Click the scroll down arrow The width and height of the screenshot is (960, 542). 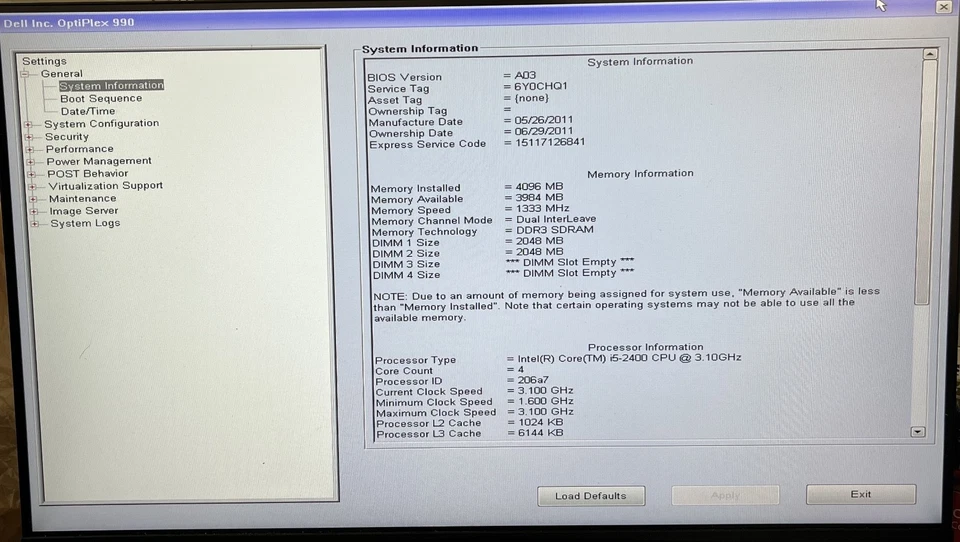coord(917,432)
